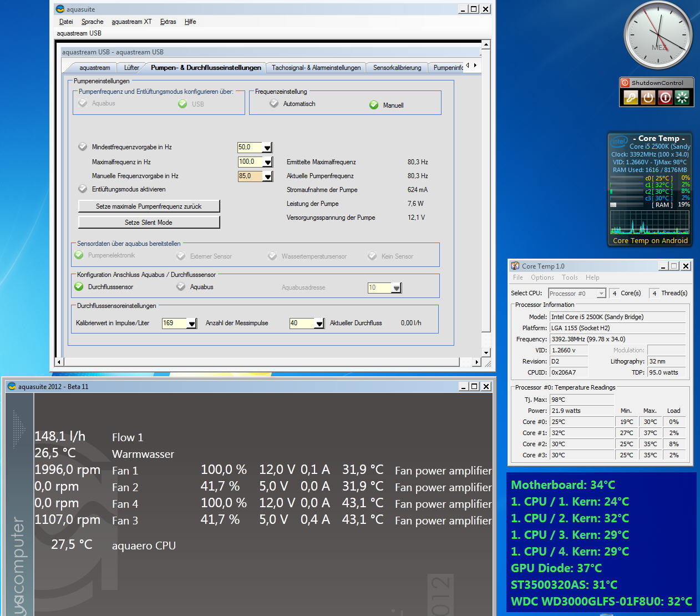Open Options menu in Core Temp

542,277
